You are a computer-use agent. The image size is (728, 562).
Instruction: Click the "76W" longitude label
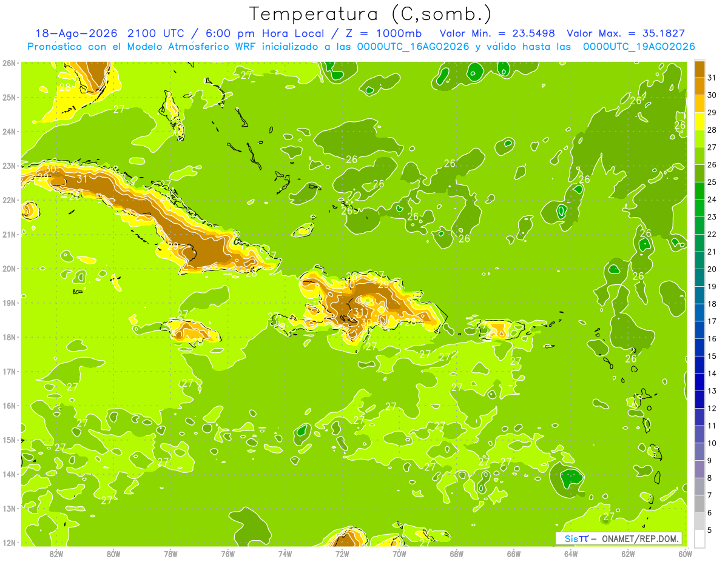pos(227,554)
